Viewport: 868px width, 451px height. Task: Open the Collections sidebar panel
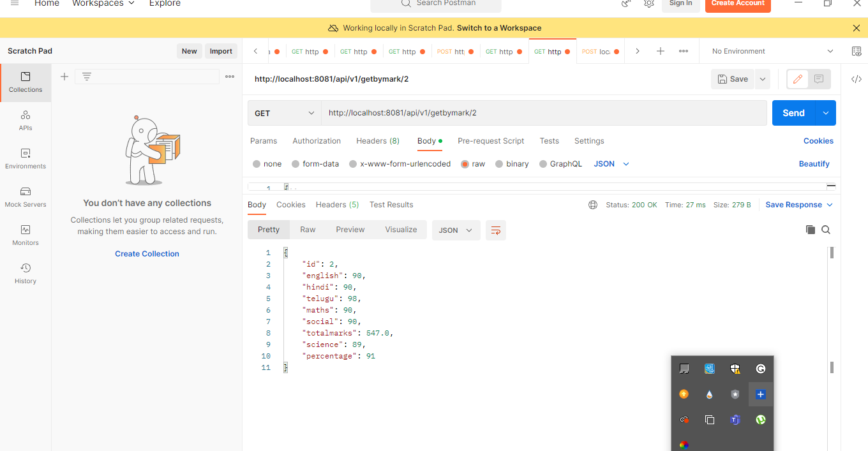click(x=25, y=83)
